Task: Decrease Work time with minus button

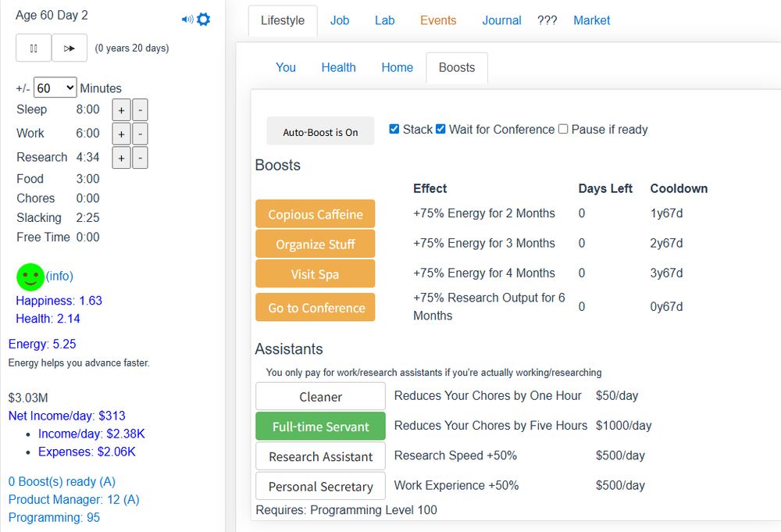Action: point(140,134)
